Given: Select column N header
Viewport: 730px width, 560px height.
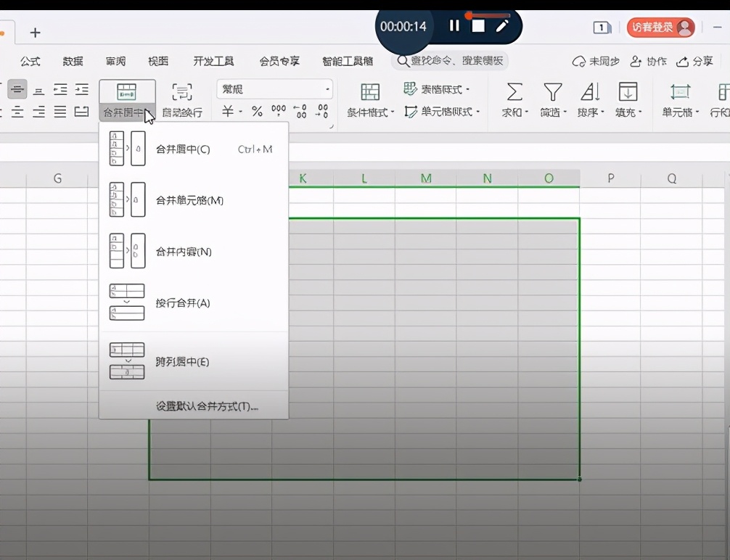Looking at the screenshot, I should coord(487,178).
